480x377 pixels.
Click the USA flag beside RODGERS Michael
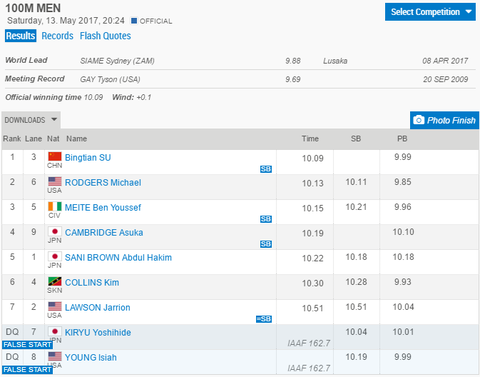coord(55,181)
